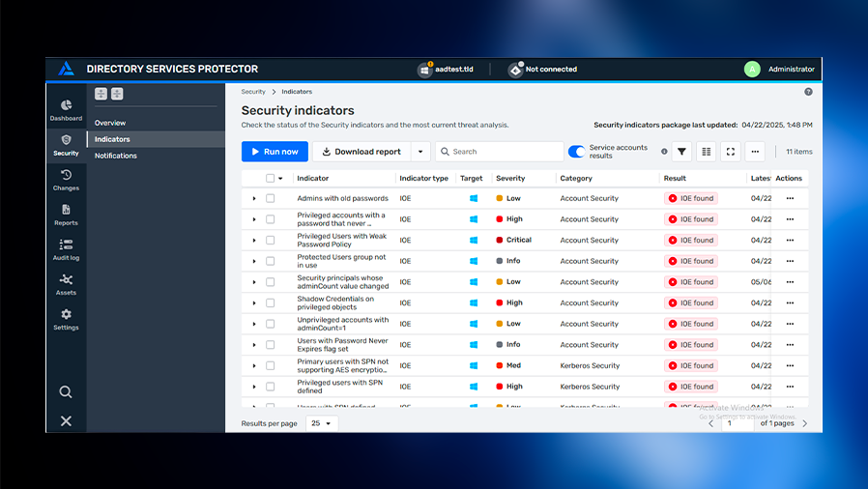868x489 pixels.
Task: Click the help question mark icon
Action: pyautogui.click(x=808, y=92)
